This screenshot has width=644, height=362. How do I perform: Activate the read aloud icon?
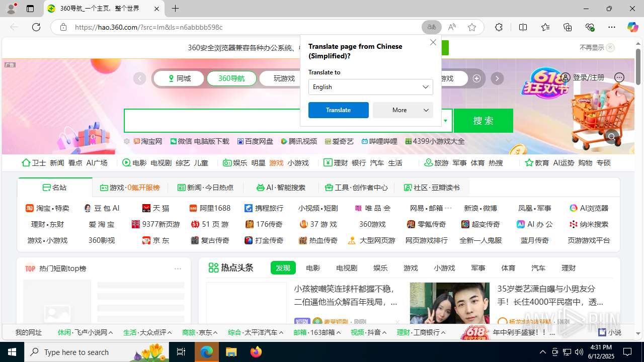(452, 27)
